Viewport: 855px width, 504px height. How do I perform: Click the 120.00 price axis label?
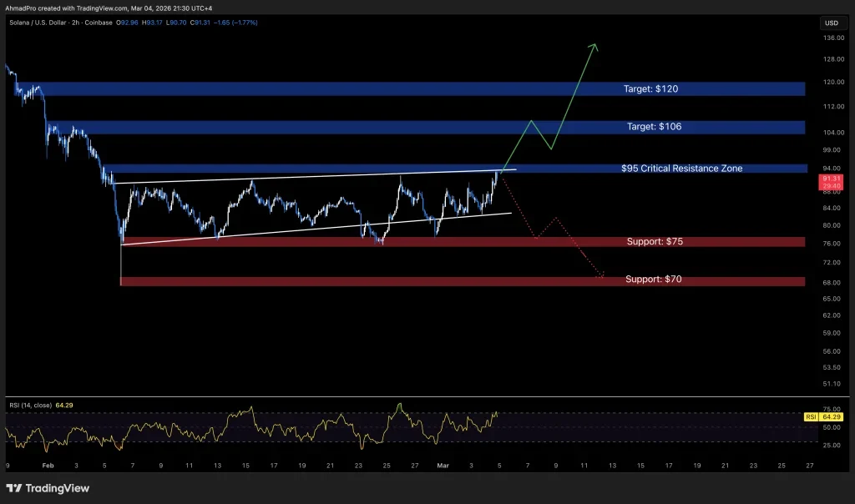[x=834, y=83]
